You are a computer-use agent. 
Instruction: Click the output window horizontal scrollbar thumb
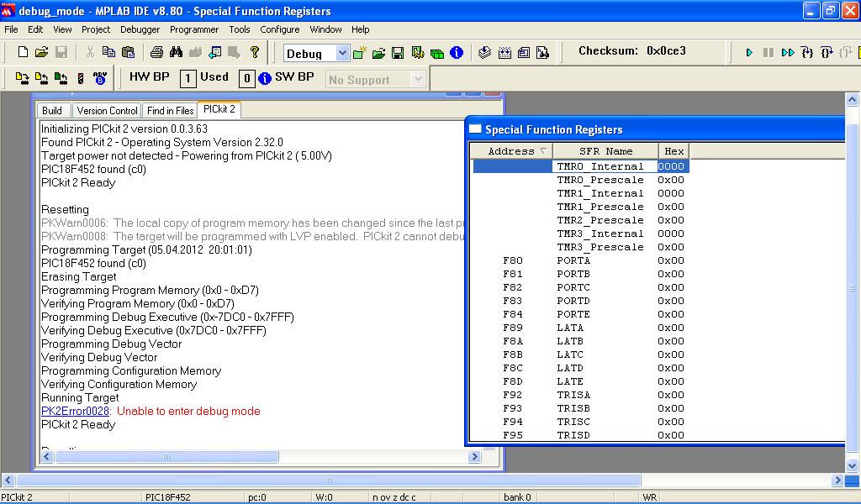tap(166, 457)
